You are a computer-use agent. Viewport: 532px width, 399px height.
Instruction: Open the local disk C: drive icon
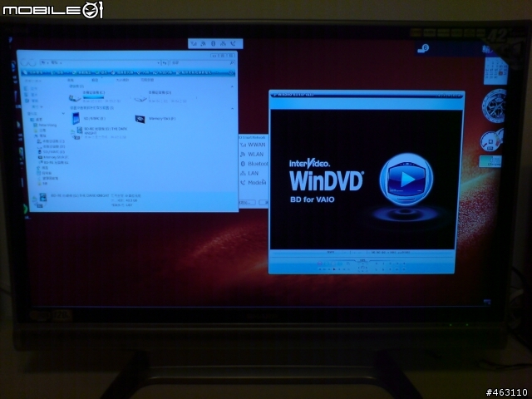(x=75, y=98)
